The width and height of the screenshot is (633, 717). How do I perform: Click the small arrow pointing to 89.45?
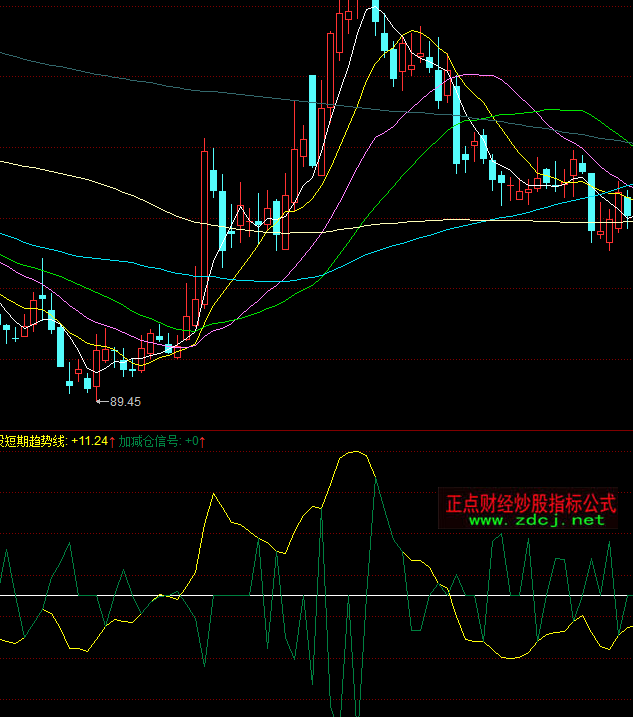click(102, 402)
